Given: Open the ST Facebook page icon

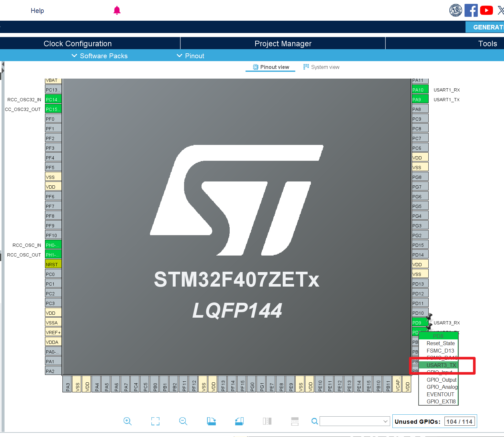Looking at the screenshot, I should [x=471, y=10].
